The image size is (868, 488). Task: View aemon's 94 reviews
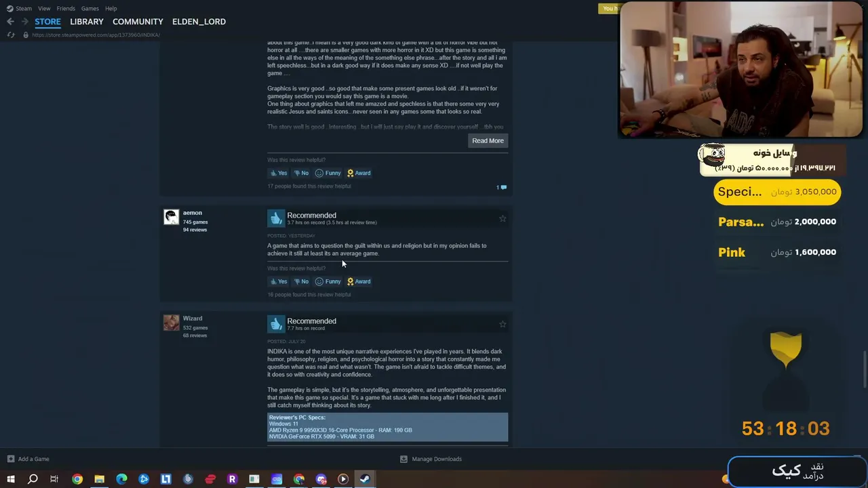[195, 230]
